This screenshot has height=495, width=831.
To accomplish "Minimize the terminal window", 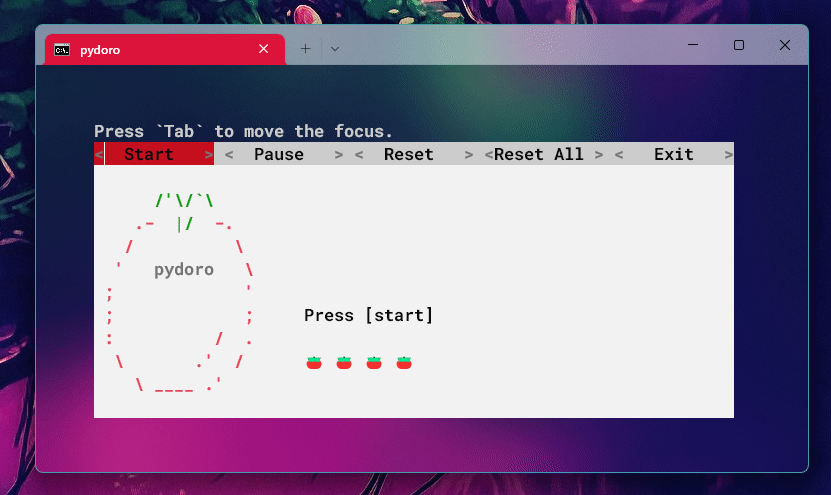I will click(x=693, y=45).
